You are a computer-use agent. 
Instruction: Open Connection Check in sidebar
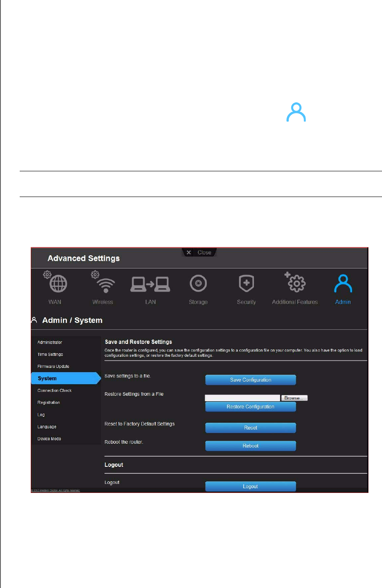(x=54, y=391)
